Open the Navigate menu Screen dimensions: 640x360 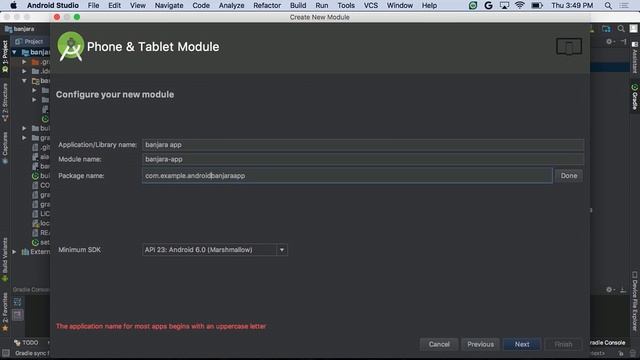[169, 5]
